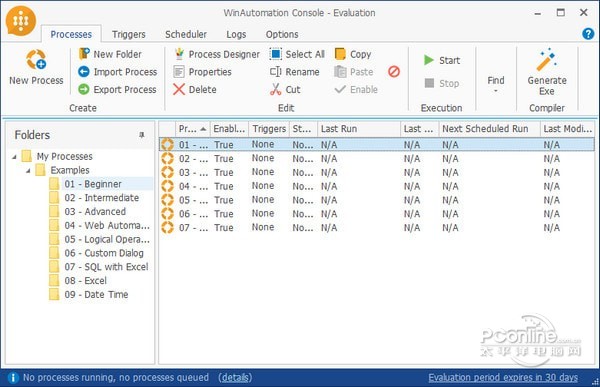Click Export Process
This screenshot has height=387, width=600.
[117, 90]
